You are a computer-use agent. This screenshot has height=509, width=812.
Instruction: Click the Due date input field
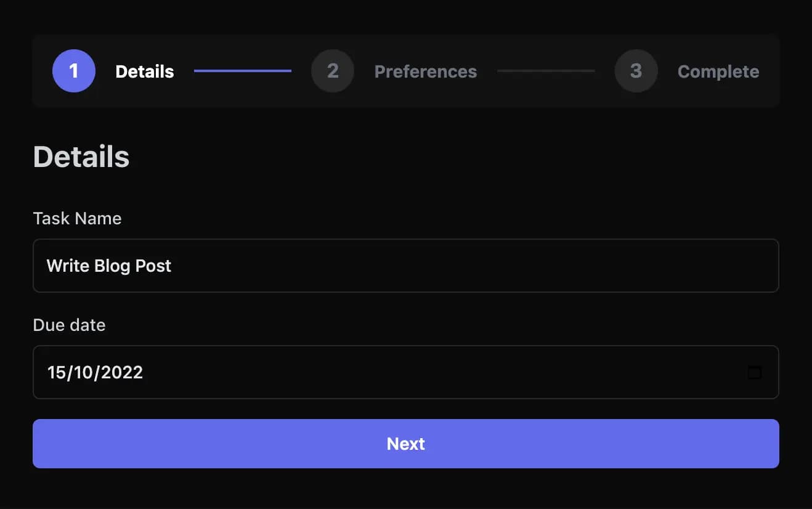(407, 372)
